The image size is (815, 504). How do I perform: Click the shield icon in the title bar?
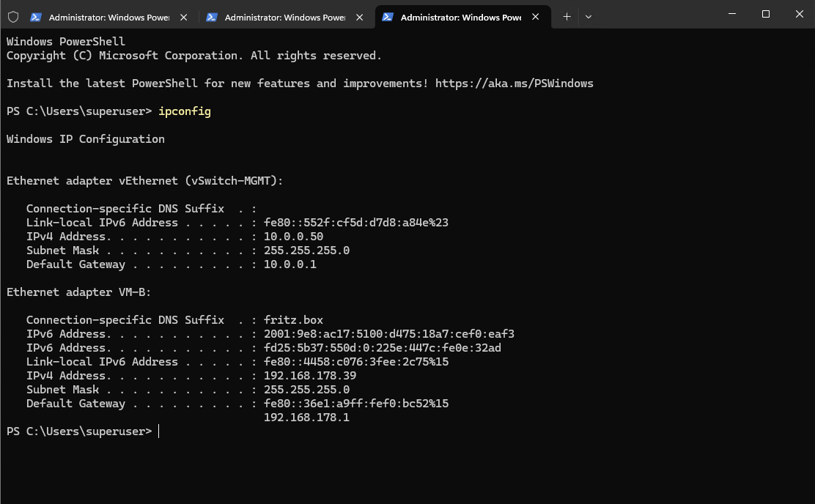[x=13, y=17]
